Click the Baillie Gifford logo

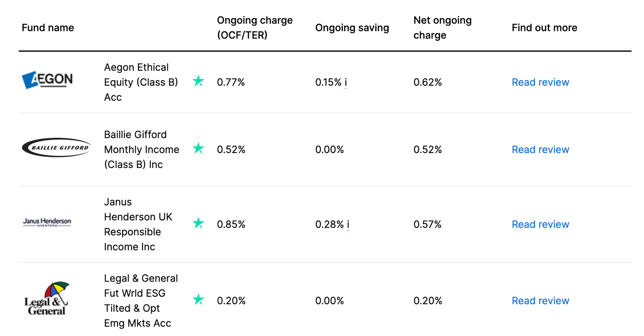pyautogui.click(x=56, y=148)
